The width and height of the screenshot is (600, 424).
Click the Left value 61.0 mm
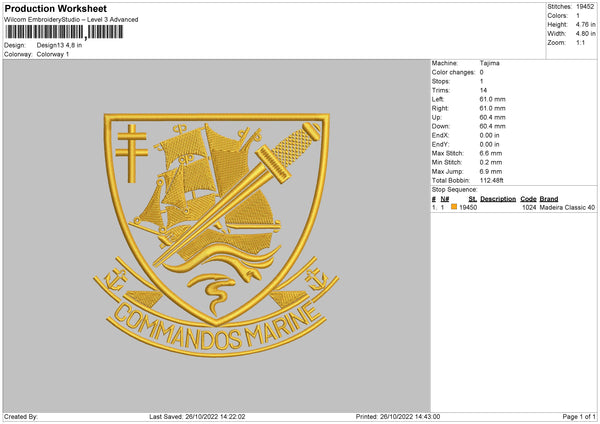click(x=492, y=99)
